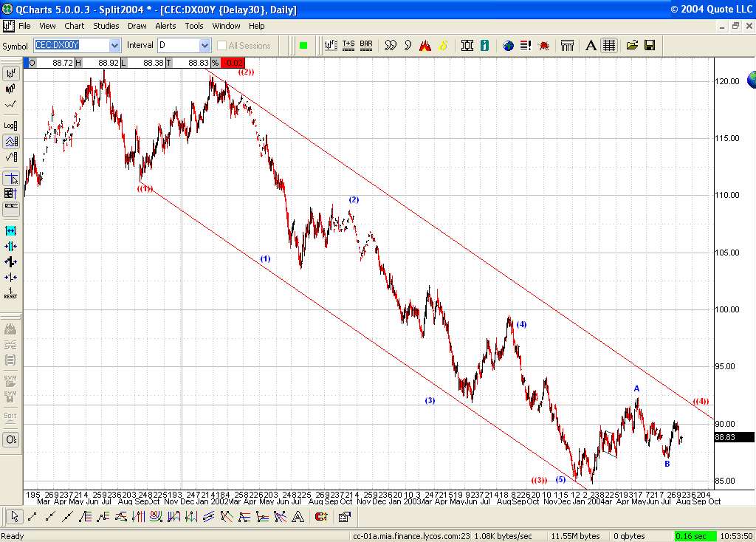Click the RESET zoom button
The image size is (756, 542).
10,293
